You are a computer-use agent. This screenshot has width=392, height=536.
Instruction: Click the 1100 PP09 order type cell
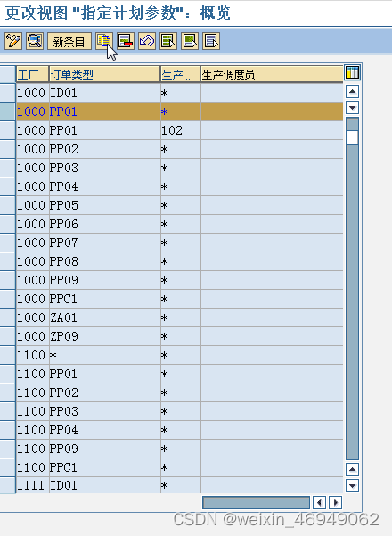(x=105, y=449)
